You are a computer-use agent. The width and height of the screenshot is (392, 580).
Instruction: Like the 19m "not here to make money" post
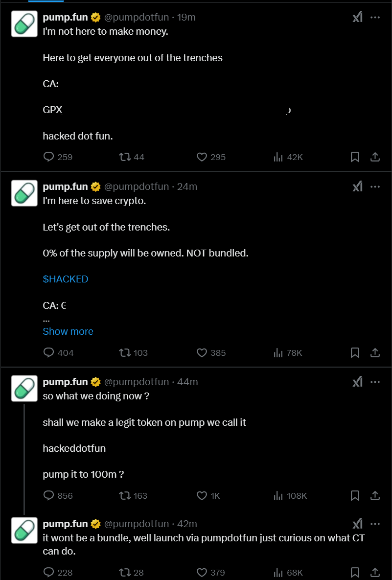tap(202, 157)
